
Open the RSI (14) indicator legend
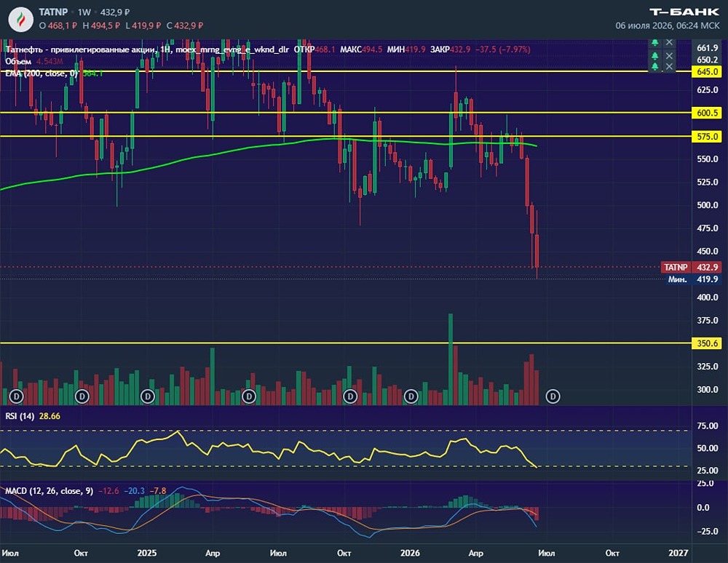click(x=20, y=416)
